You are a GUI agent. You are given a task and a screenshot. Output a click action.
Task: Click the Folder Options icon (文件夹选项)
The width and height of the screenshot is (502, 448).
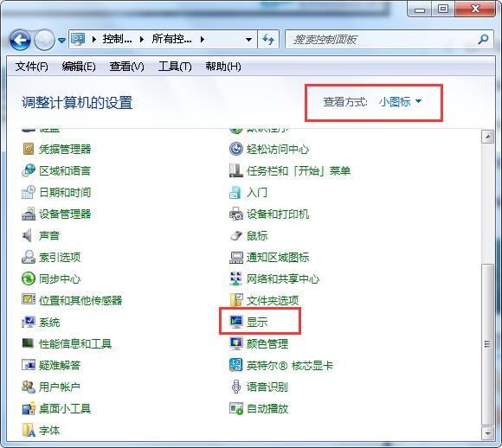click(x=236, y=300)
